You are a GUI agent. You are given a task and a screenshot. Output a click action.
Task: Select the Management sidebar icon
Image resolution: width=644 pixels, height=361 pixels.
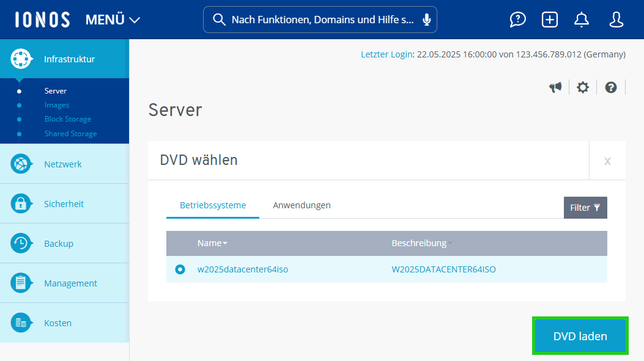click(x=22, y=283)
